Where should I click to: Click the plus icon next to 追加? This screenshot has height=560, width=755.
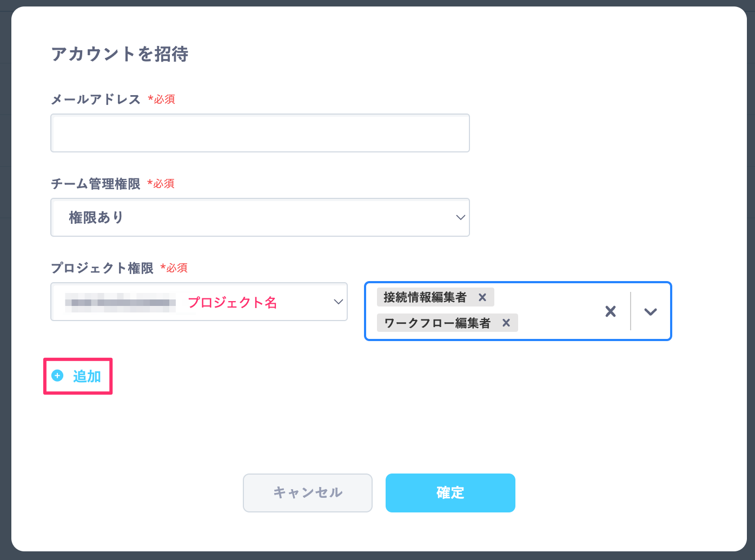(57, 376)
